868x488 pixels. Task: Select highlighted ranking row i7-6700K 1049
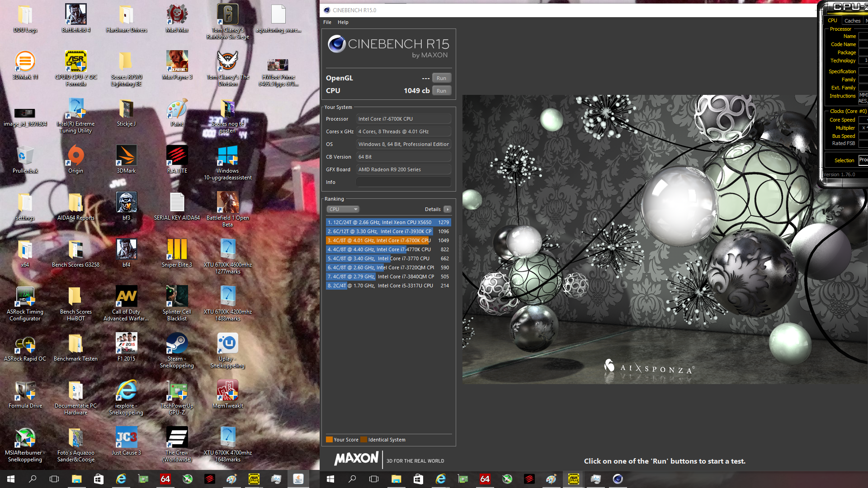[x=388, y=240]
